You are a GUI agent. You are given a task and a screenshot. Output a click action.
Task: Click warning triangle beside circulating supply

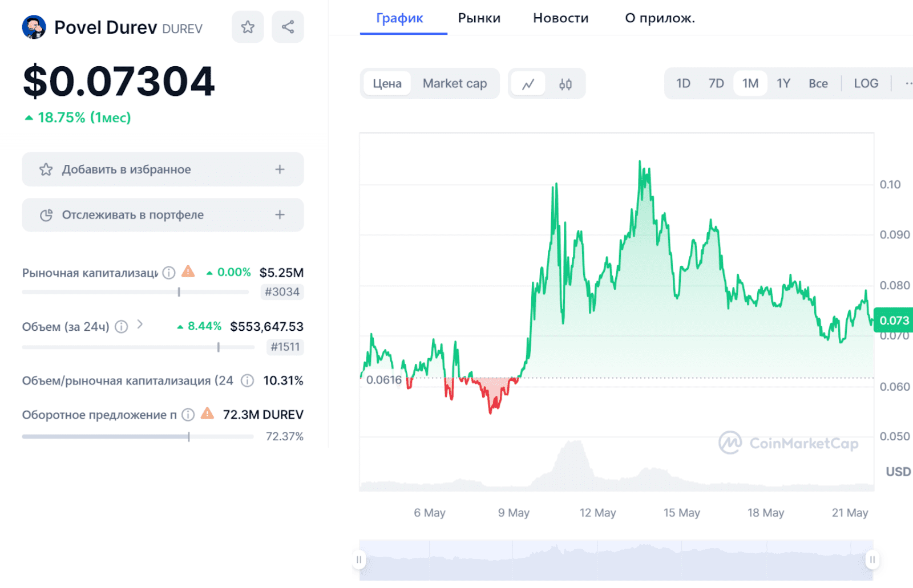pos(208,413)
